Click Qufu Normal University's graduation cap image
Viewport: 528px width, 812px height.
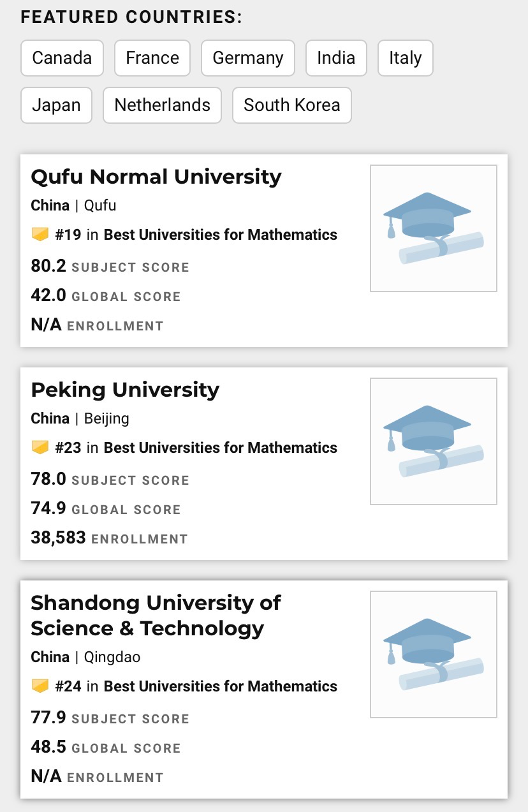(x=433, y=228)
